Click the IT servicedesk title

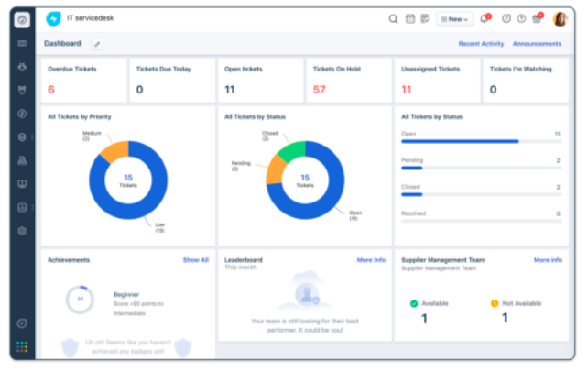pyautogui.click(x=90, y=18)
